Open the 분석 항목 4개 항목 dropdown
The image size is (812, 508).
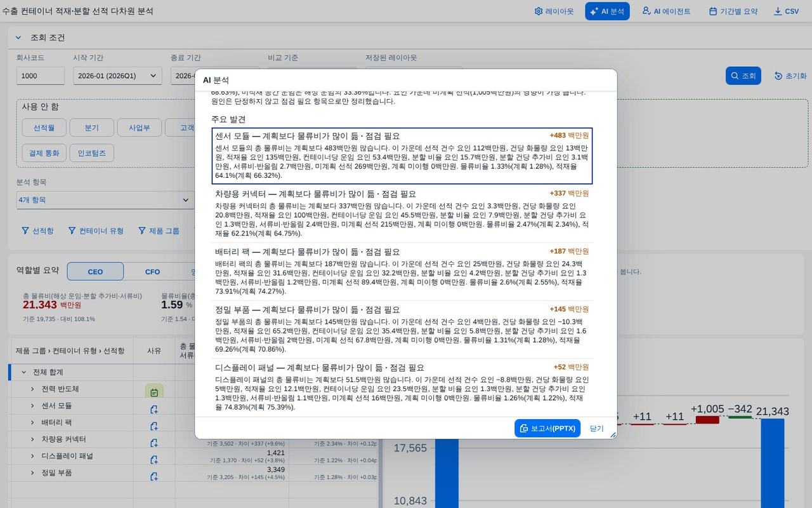105,200
